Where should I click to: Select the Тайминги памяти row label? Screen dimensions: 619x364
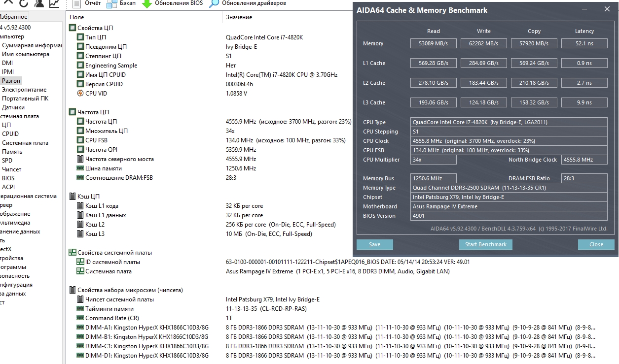click(109, 309)
